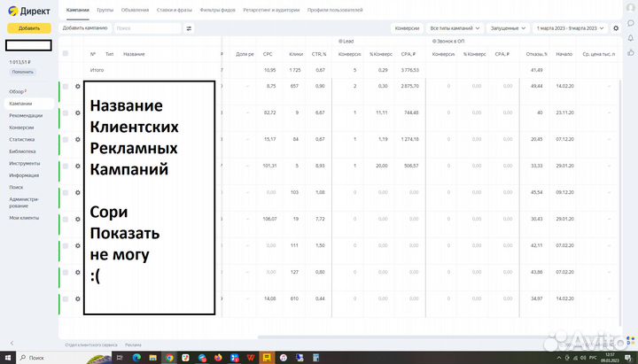This screenshot has width=638, height=364.
Task: Open Task View on the taskbar
Action: point(120,358)
